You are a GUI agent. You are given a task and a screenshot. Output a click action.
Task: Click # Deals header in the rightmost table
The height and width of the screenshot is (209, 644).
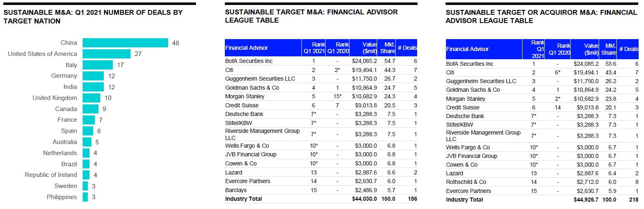[x=629, y=49]
